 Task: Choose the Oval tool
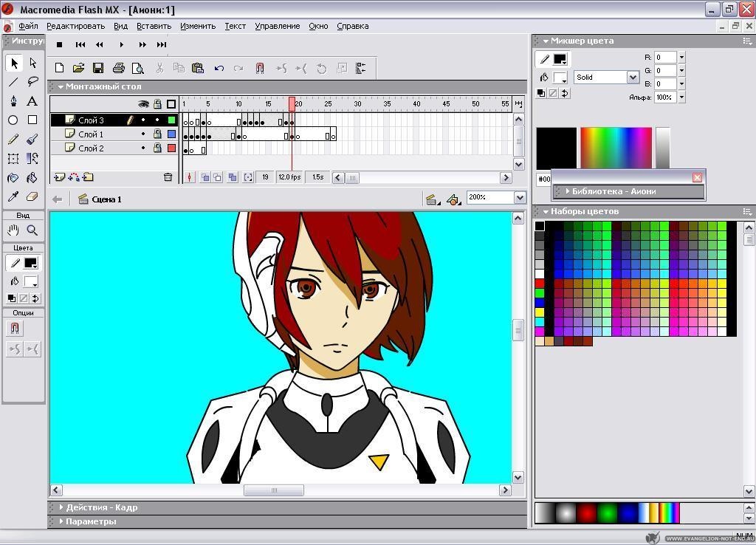point(13,120)
